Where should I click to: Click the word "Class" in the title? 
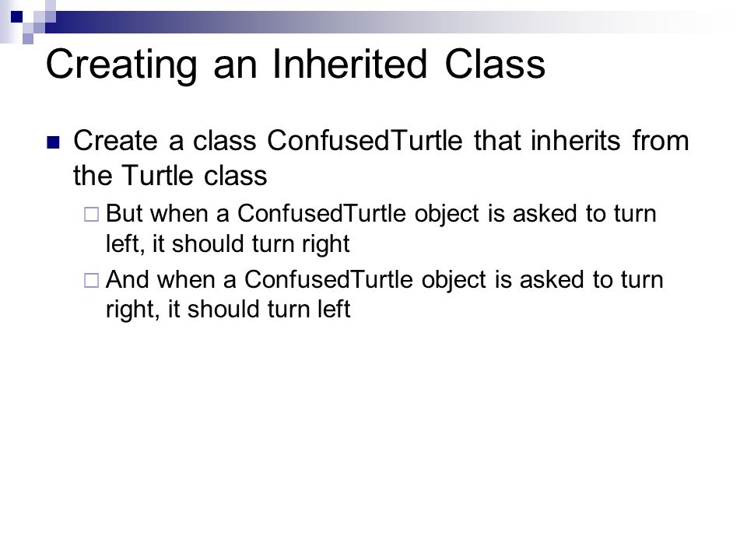(495, 64)
